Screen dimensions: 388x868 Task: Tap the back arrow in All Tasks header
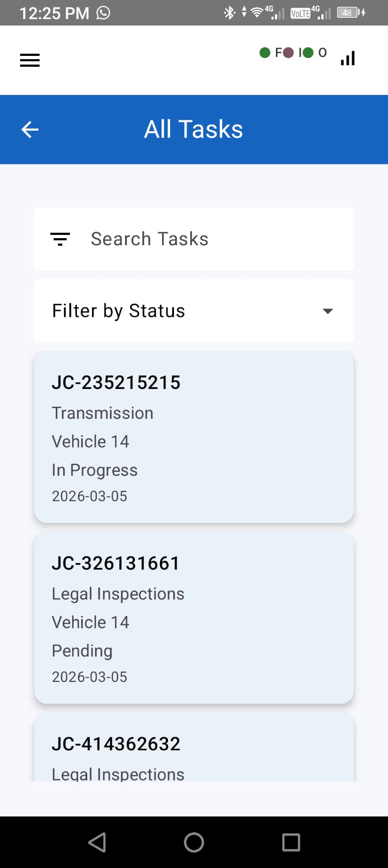pos(30,130)
